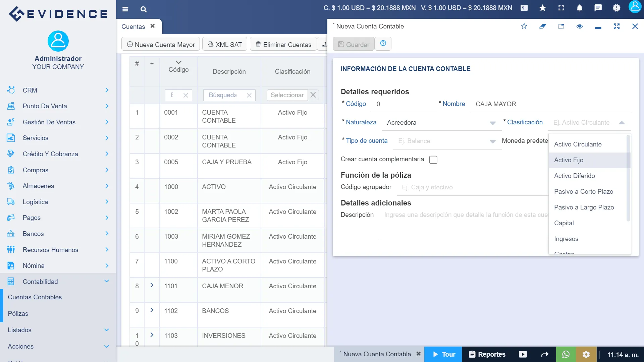
Task: Pin the dialog with the snapshot icon
Action: click(x=561, y=26)
